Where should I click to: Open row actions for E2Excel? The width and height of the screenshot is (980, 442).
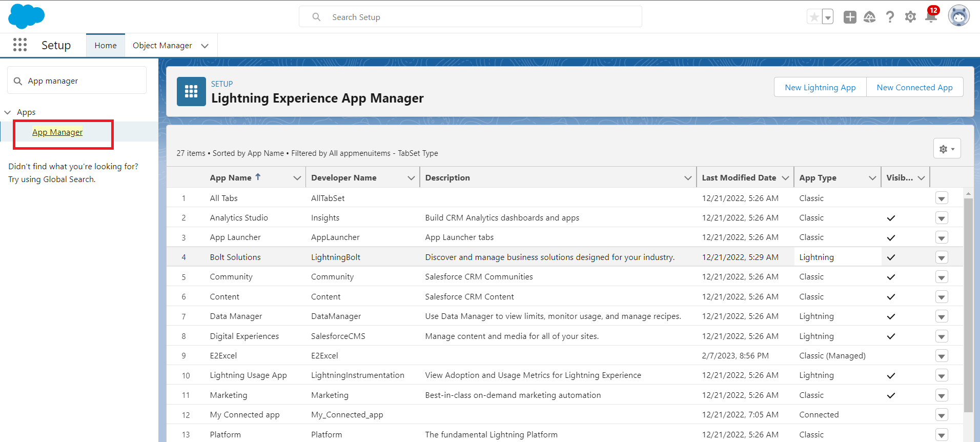[942, 356]
